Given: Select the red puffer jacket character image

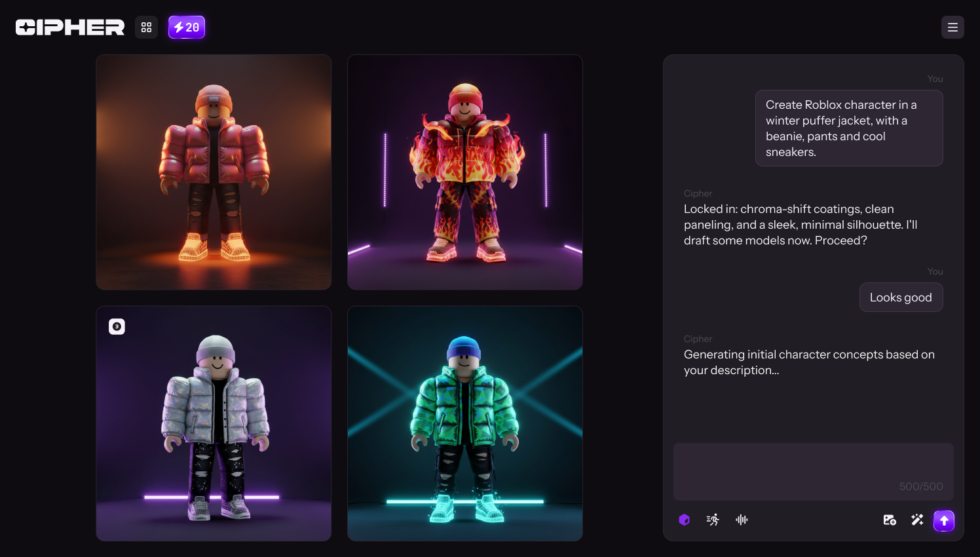Looking at the screenshot, I should 214,172.
